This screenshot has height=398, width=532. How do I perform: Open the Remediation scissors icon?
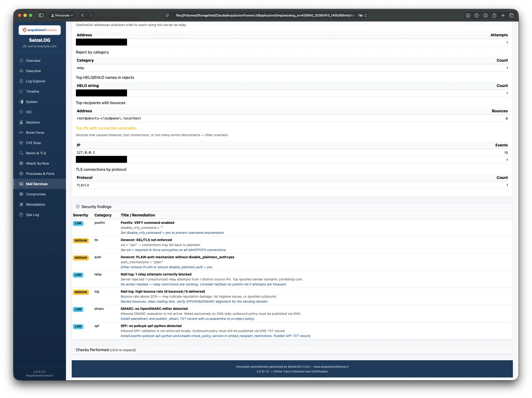[22, 204]
